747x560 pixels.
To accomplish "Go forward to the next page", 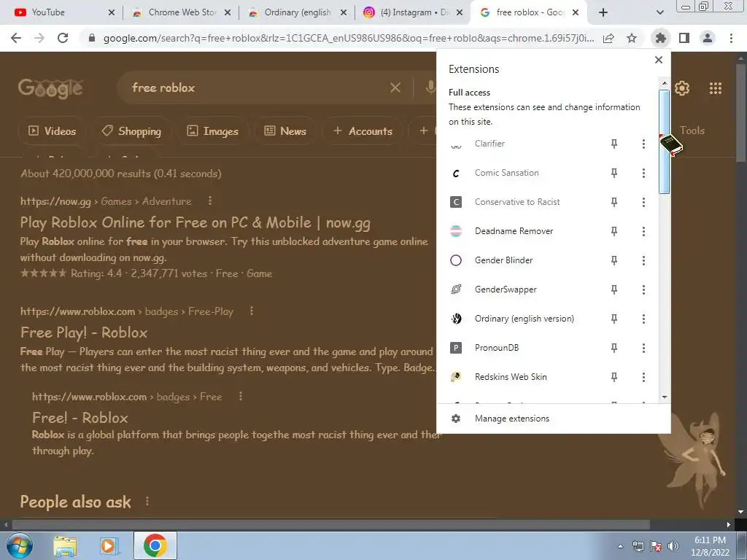I will coord(39,38).
